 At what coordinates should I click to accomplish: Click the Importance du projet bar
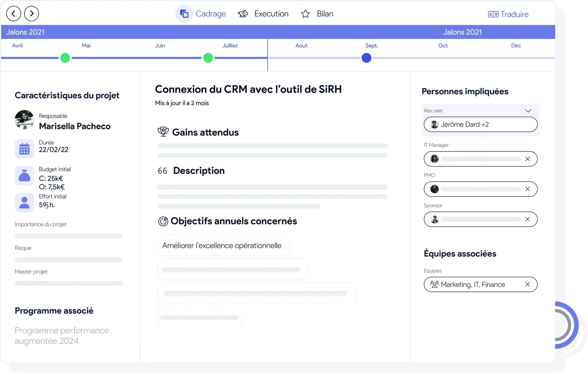[69, 236]
